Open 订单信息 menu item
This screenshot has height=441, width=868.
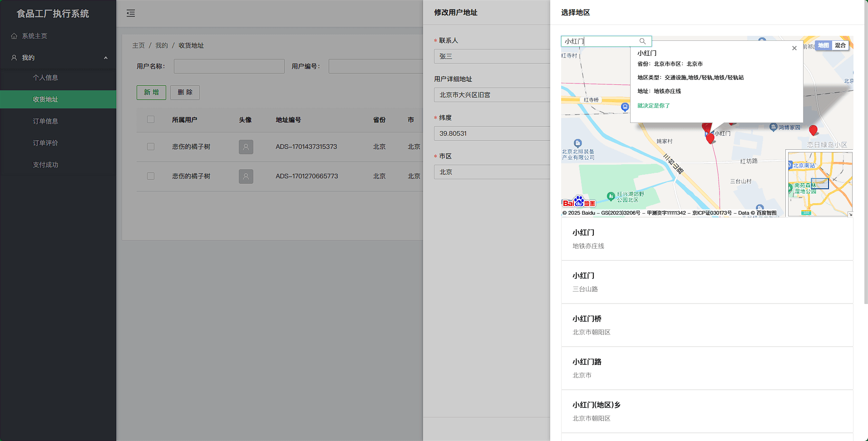[x=58, y=121]
